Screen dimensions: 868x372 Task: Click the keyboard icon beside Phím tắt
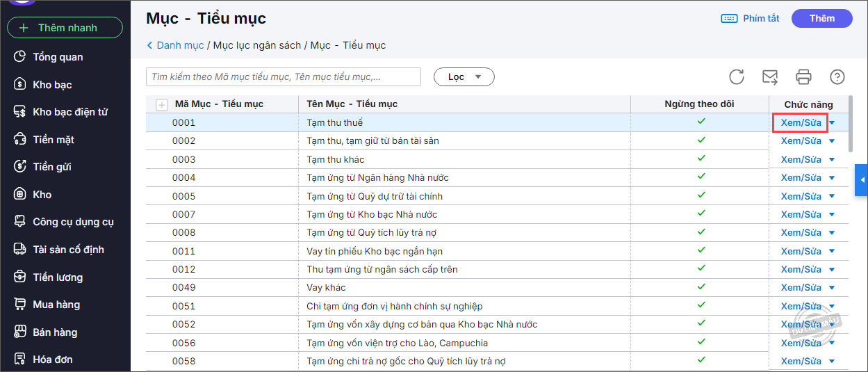click(x=729, y=19)
